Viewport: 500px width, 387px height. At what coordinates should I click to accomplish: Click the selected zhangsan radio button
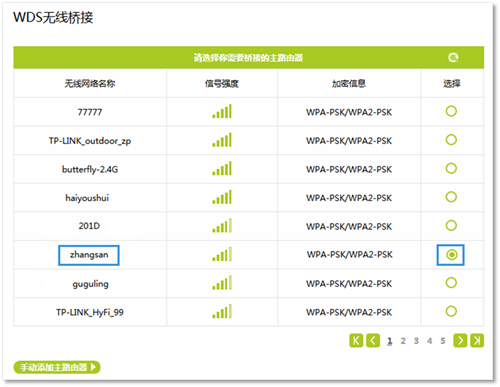(x=451, y=255)
